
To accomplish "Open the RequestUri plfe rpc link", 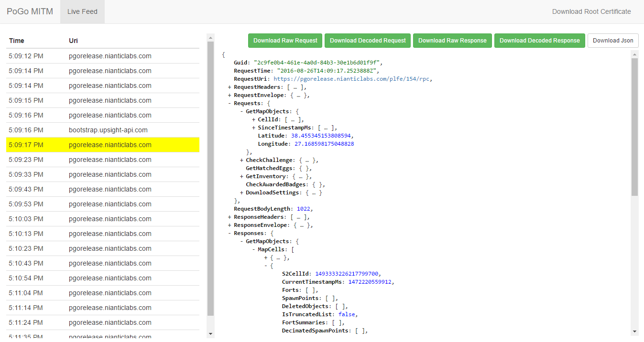I will 352,79.
